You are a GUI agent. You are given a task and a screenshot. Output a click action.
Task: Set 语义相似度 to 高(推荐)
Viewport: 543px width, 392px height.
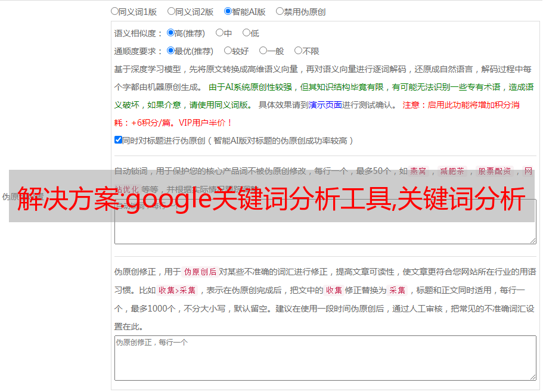tap(170, 33)
